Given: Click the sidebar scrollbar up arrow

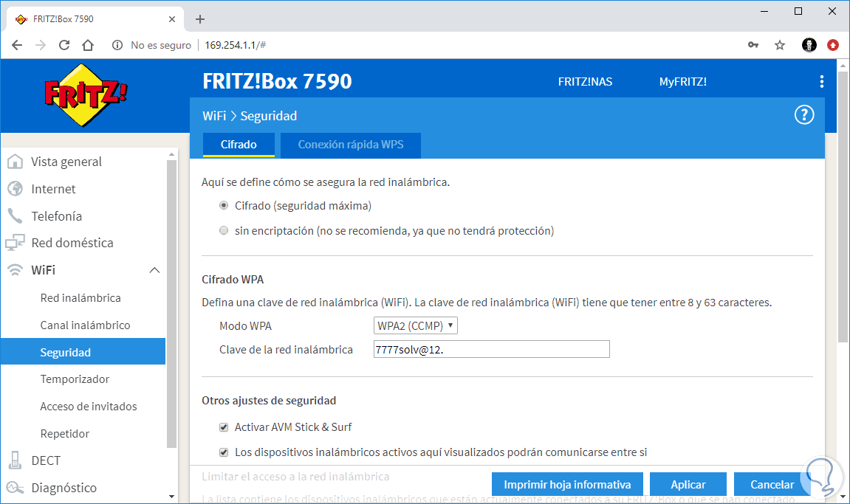Looking at the screenshot, I should tap(172, 154).
